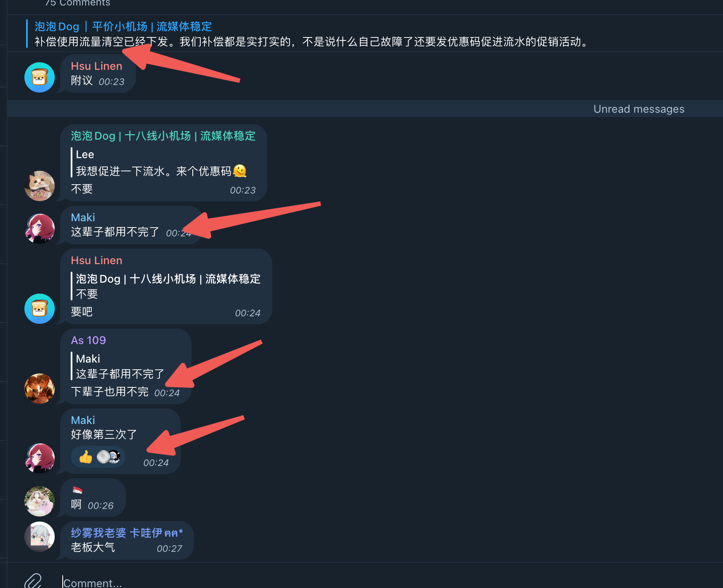Screen dimensions: 723x588
Task: Click the As 109 sender name
Action: click(x=88, y=340)
